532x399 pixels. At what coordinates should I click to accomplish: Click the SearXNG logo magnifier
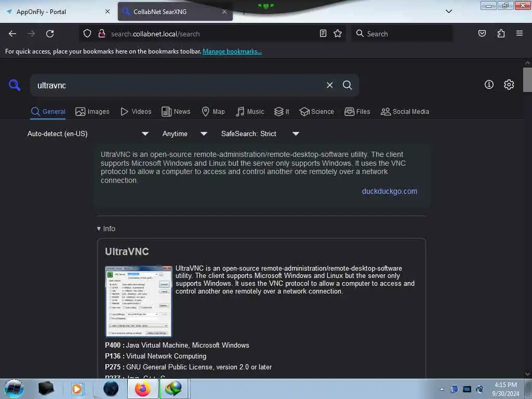coord(15,85)
